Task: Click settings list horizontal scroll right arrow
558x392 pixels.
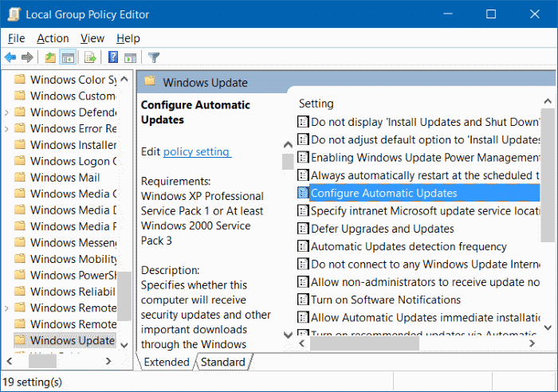Action: 532,343
